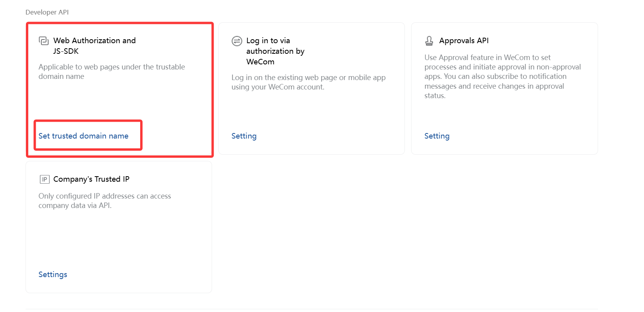Screen dimensions: 644x312
Task: Click the Web Authorization and JS-SDK icon
Action: pyautogui.click(x=44, y=41)
